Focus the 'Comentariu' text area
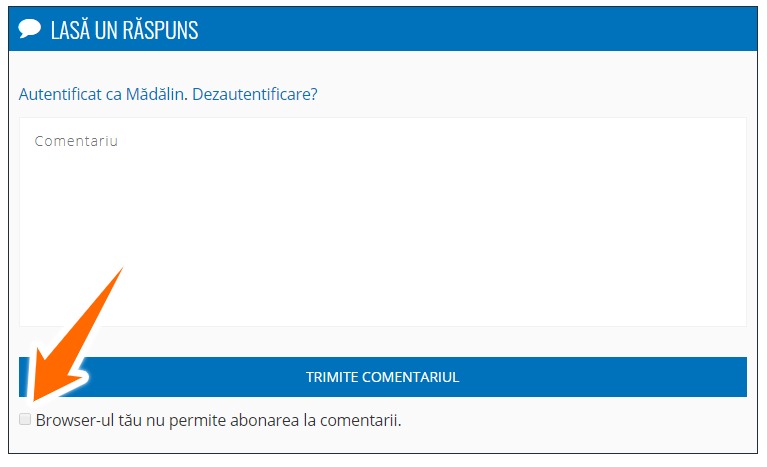The width and height of the screenshot is (767, 467). (x=383, y=222)
